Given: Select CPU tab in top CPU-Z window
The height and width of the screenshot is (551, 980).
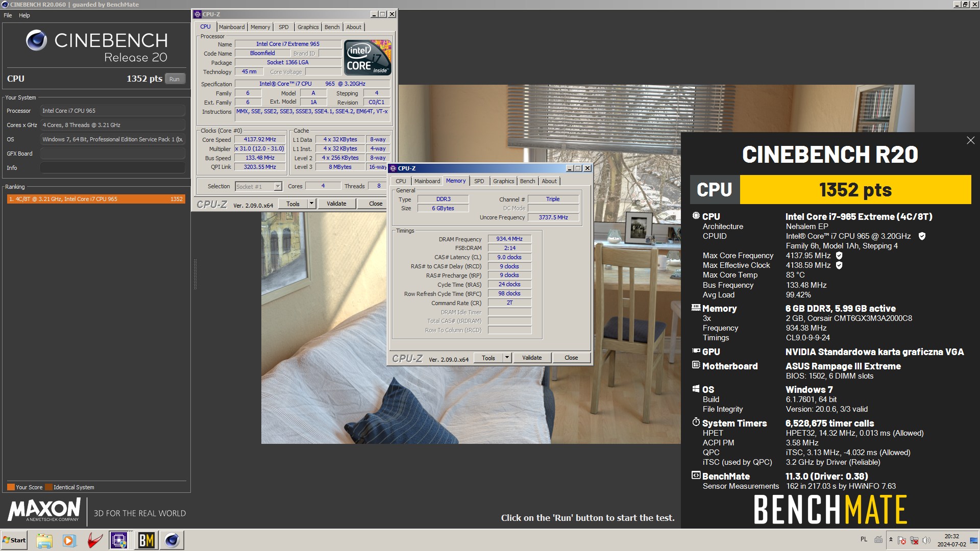Looking at the screenshot, I should 205,27.
